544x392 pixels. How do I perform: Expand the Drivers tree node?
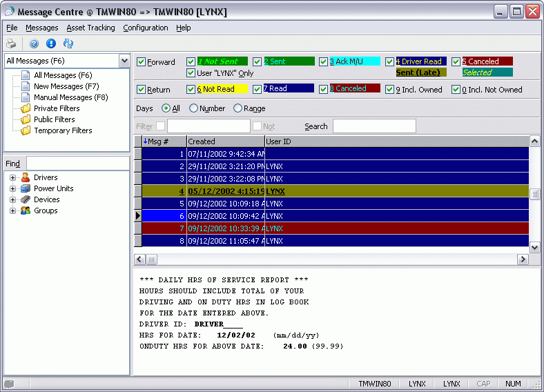click(x=12, y=177)
